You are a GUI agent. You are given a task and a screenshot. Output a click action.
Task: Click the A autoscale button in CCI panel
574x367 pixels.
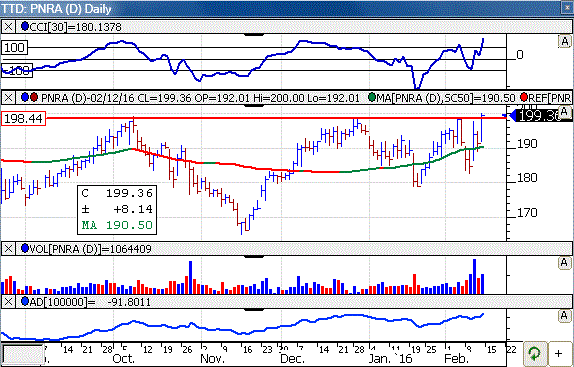tap(564, 41)
